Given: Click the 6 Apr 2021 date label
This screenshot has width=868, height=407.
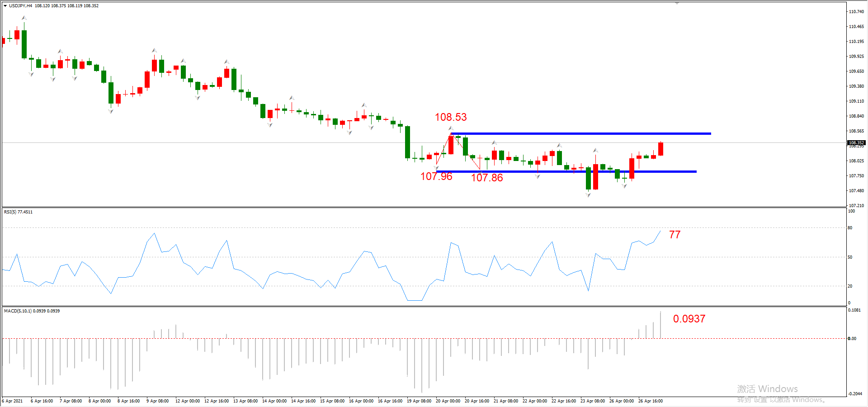Looking at the screenshot, I should coord(12,401).
